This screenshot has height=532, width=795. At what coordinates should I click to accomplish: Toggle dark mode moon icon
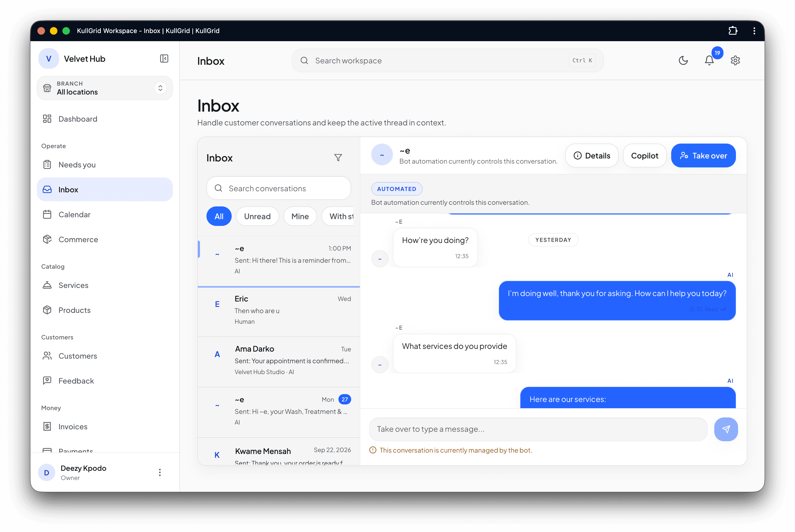[x=683, y=60]
